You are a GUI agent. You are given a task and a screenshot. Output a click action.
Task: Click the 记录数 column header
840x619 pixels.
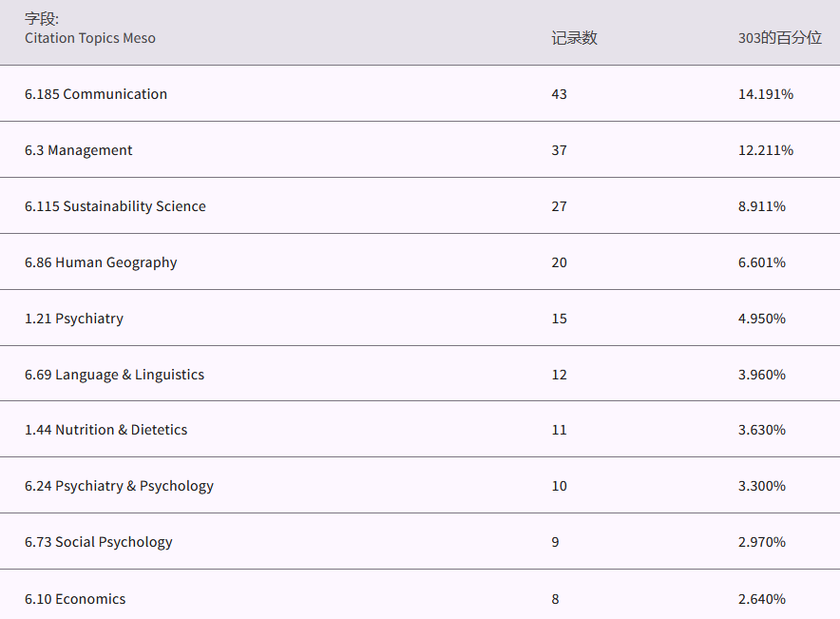point(574,38)
